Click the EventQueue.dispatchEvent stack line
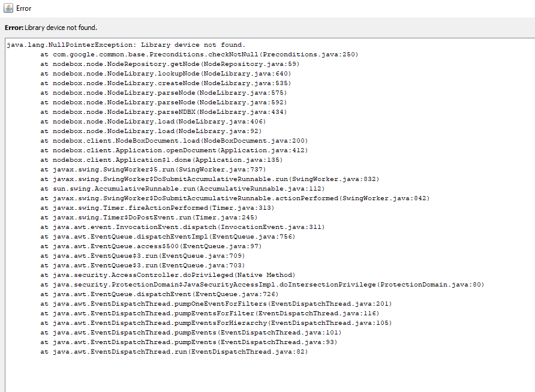535x392 pixels. (x=160, y=294)
